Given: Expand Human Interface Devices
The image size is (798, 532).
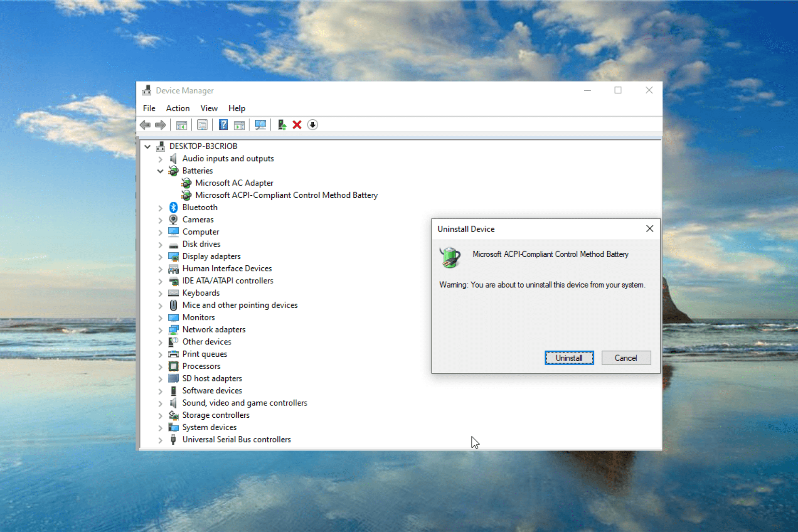Looking at the screenshot, I should pyautogui.click(x=160, y=269).
